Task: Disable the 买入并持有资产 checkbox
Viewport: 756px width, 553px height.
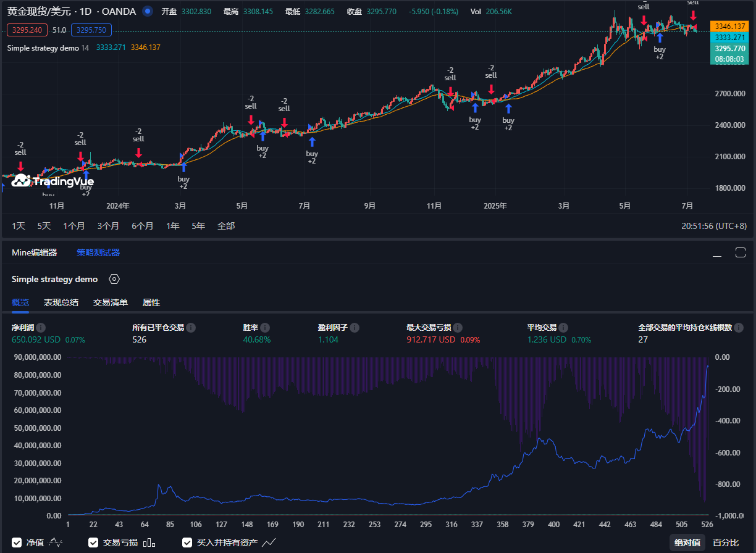Action: click(187, 543)
